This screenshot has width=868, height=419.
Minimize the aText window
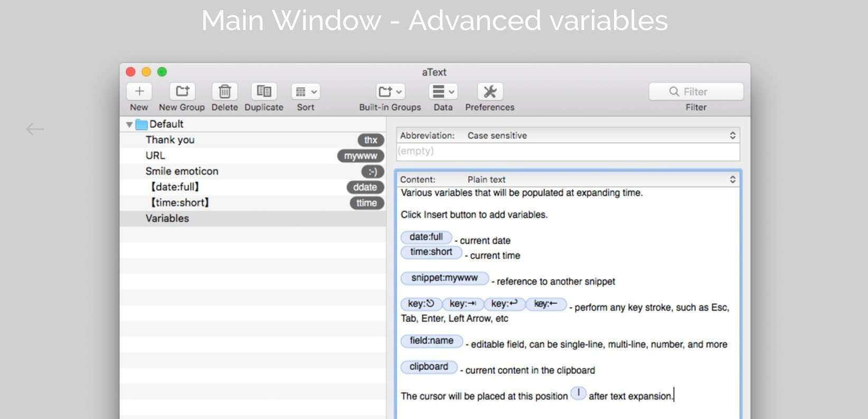tap(146, 72)
